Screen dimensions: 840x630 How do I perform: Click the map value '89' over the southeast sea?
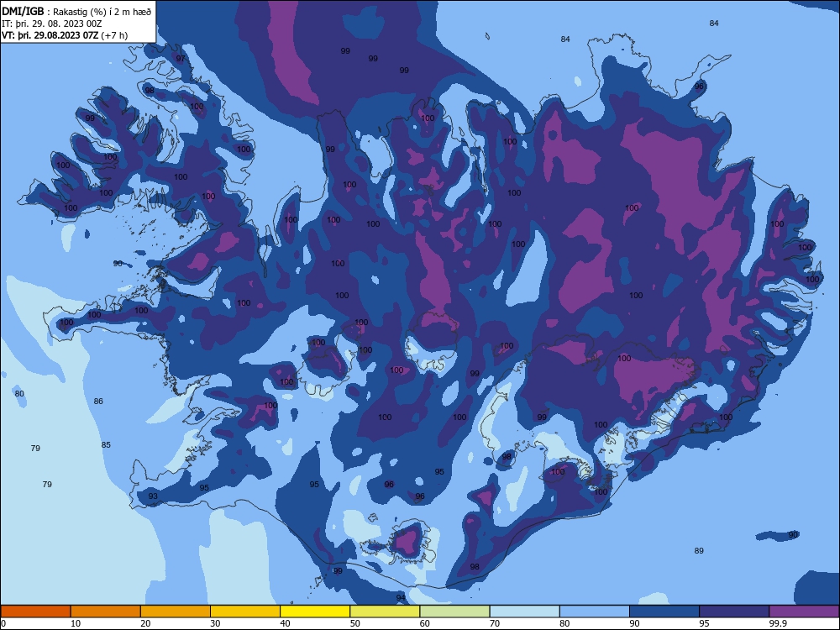699,551
